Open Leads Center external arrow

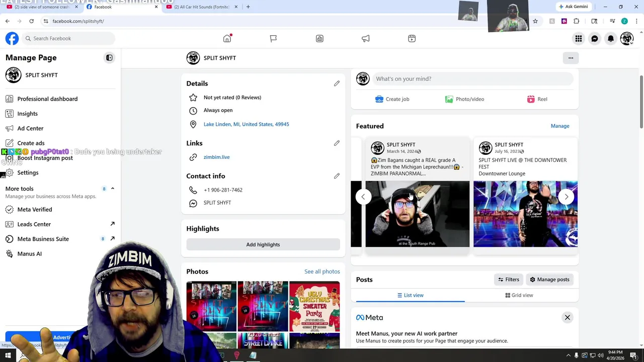[112, 224]
